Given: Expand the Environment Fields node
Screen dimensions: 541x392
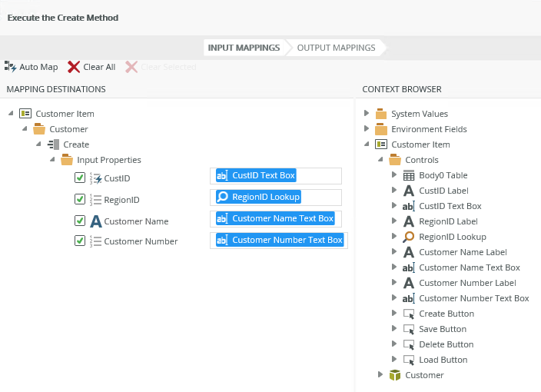Looking at the screenshot, I should pyautogui.click(x=367, y=129).
